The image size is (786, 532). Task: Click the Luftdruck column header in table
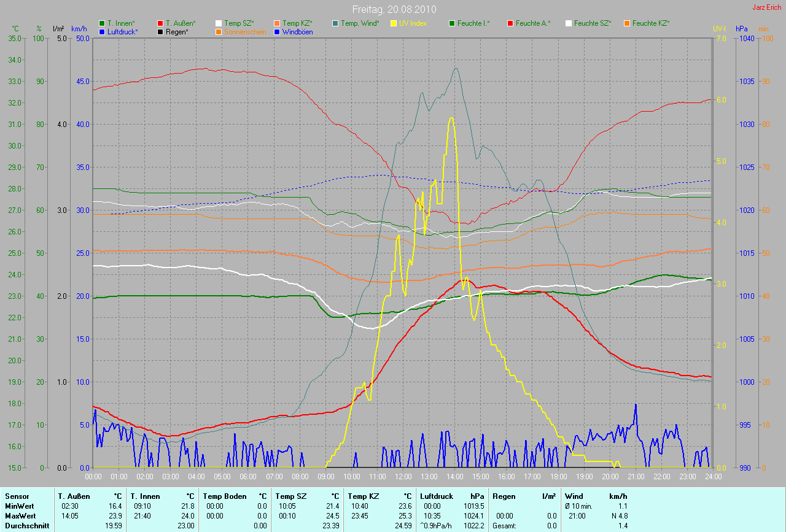tap(437, 496)
